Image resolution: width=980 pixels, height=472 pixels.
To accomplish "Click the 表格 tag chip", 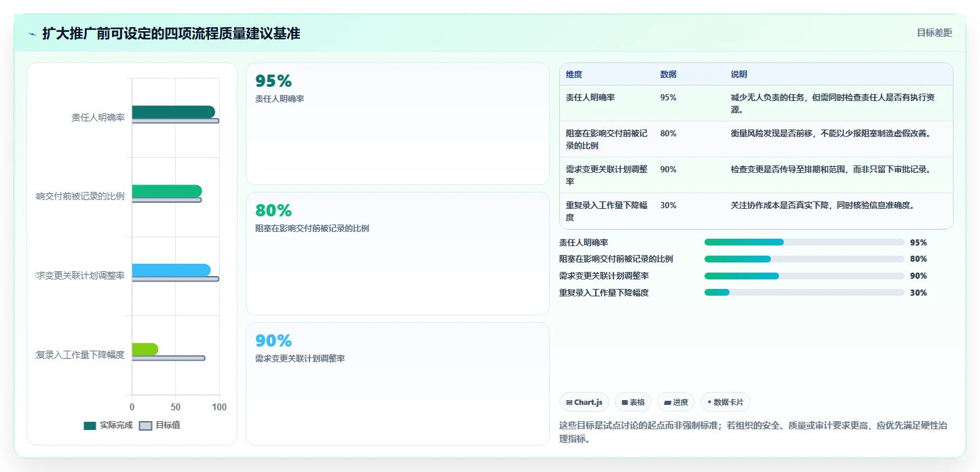I will [x=633, y=402].
